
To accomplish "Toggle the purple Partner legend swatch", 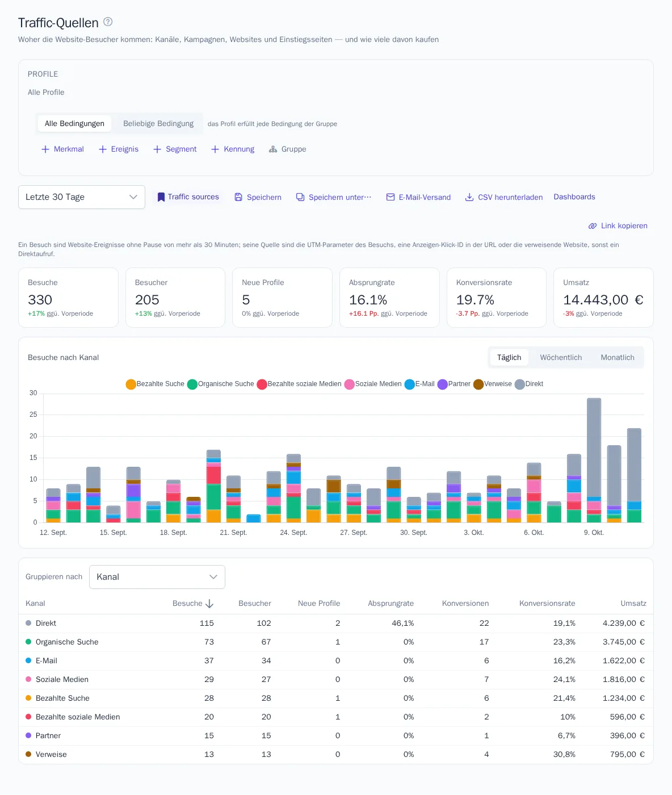I will coord(443,384).
